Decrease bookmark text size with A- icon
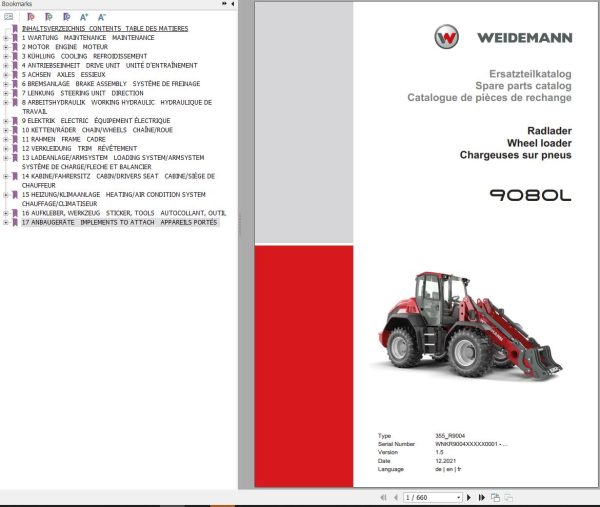 [x=101, y=17]
